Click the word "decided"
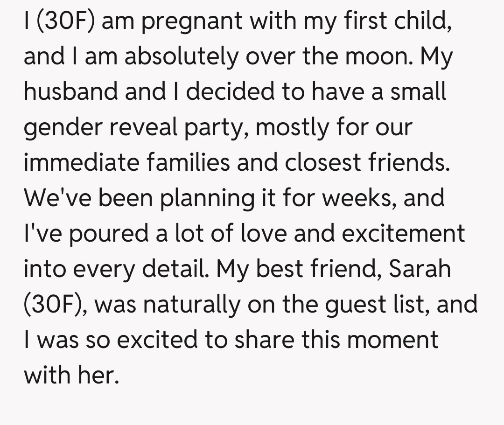 (227, 91)
